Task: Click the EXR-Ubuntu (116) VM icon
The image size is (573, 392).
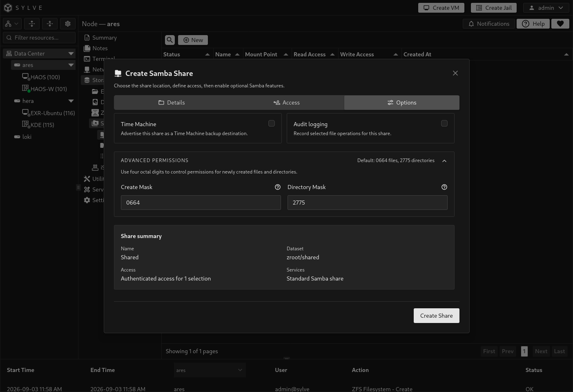Action: click(x=26, y=112)
